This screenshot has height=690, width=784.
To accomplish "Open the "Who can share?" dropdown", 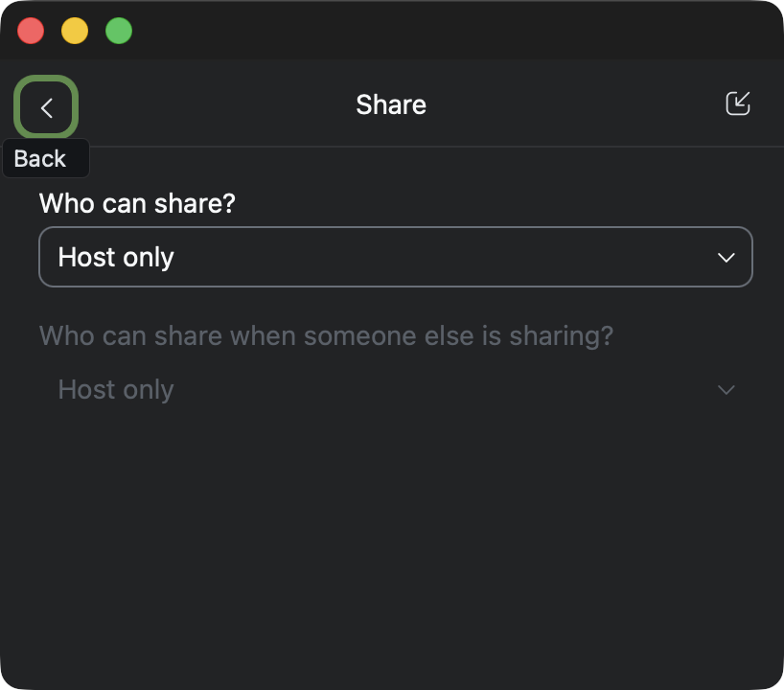I will [x=395, y=257].
